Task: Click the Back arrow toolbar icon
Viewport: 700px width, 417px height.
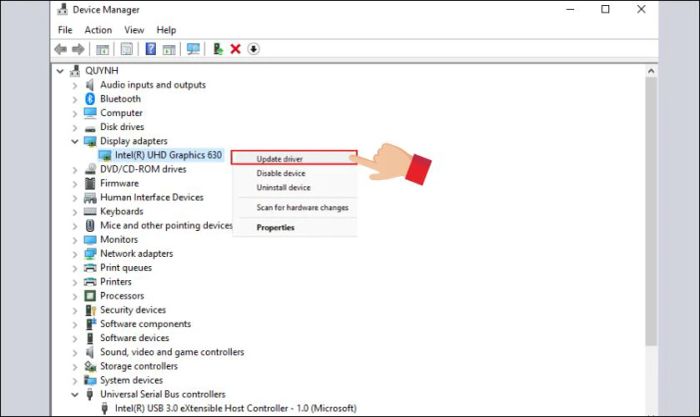Action: click(60, 49)
